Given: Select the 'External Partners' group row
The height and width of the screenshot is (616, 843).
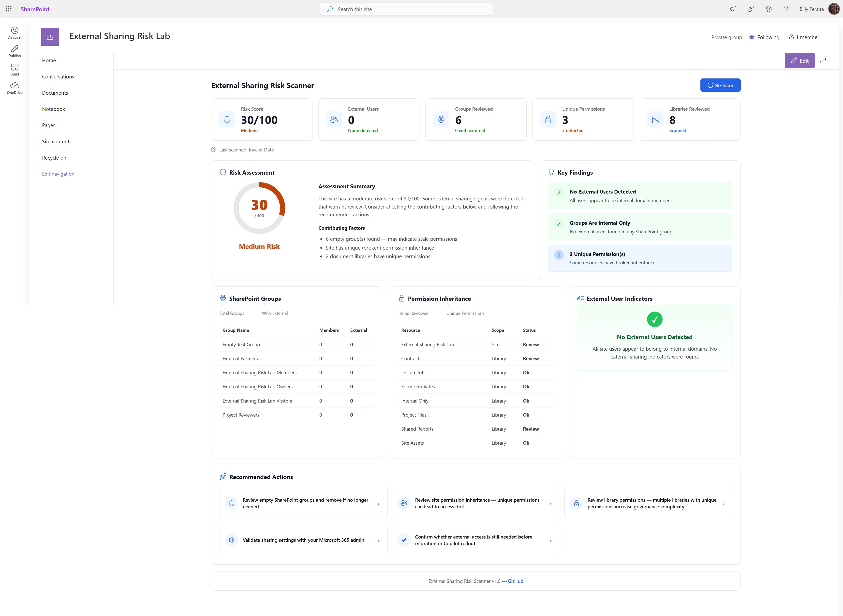Looking at the screenshot, I should (297, 358).
